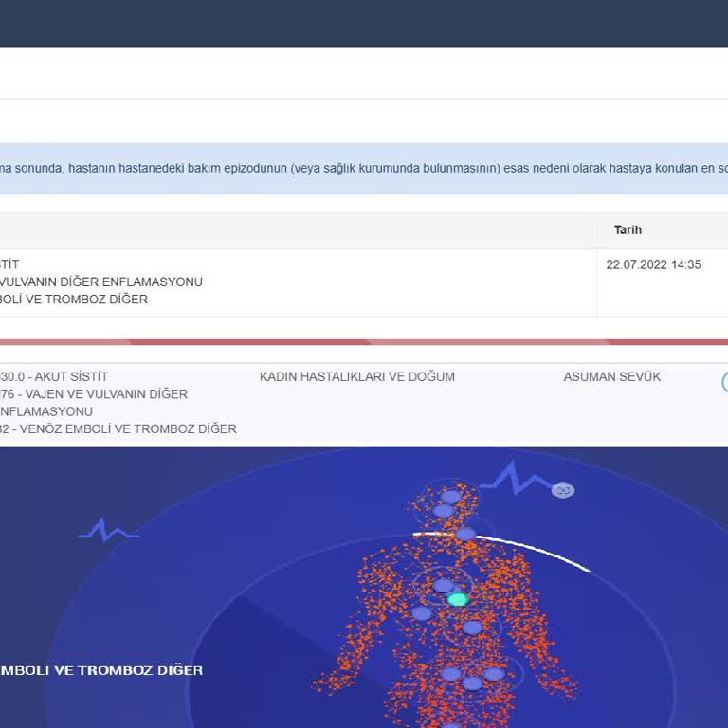Select the neck marker on the white arc
Image resolution: width=728 pixels, height=728 pixels.
click(465, 534)
